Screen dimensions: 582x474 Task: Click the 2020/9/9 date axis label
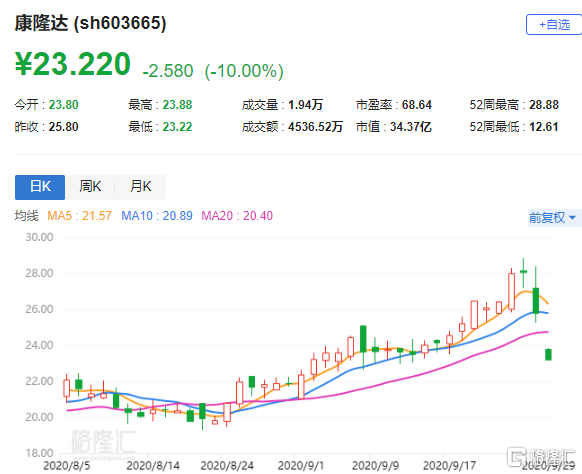(x=375, y=465)
